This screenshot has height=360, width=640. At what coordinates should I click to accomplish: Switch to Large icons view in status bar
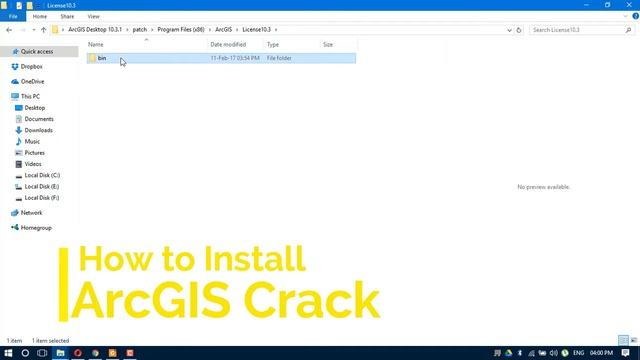(634, 340)
